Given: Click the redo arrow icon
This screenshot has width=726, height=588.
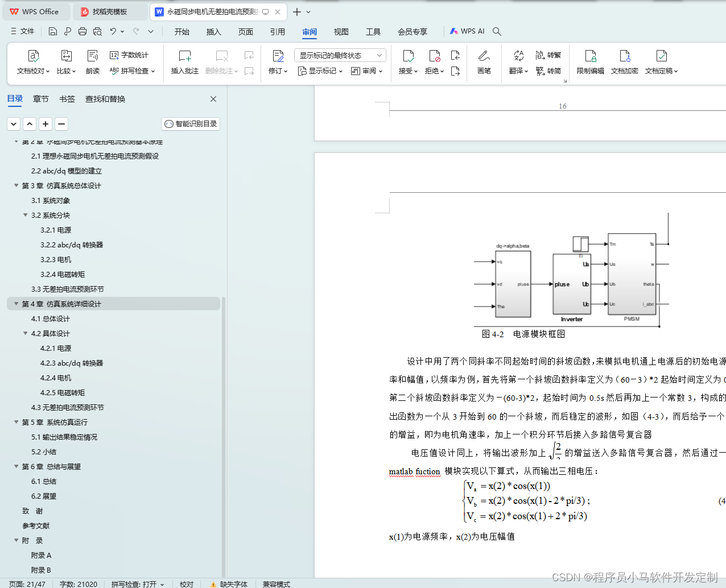Looking at the screenshot, I should pyautogui.click(x=136, y=31).
